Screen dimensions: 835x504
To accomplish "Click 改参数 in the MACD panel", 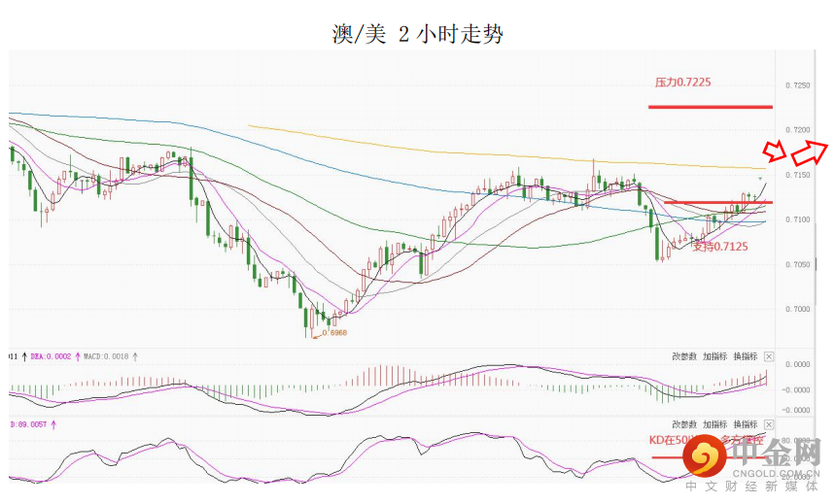I will 684,356.
